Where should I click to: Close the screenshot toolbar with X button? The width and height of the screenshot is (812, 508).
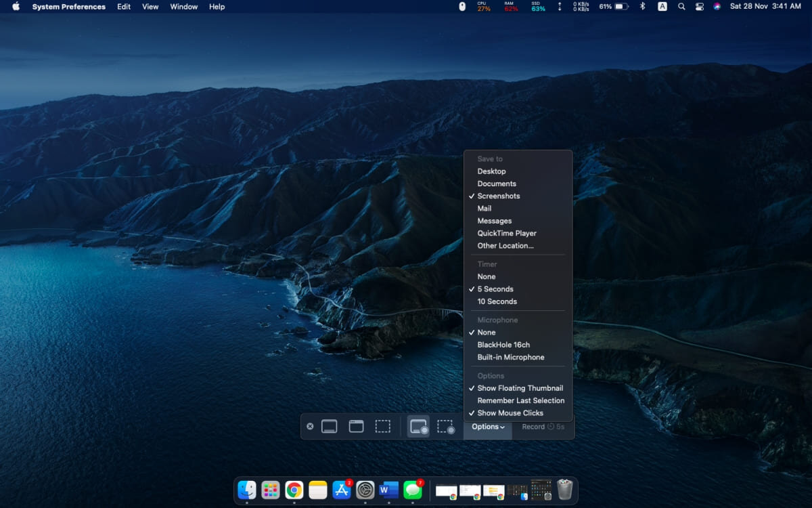coord(310,427)
